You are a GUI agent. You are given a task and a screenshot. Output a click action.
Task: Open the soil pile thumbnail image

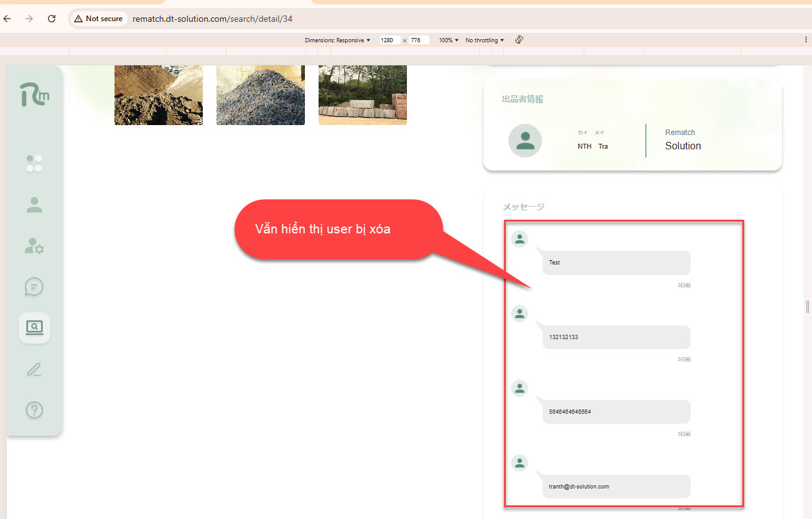tap(159, 95)
